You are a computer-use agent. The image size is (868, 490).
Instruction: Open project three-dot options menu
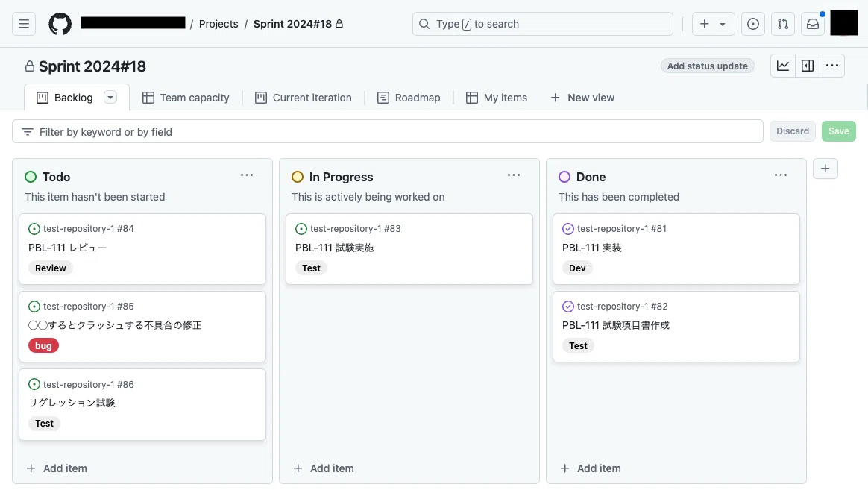coord(832,66)
